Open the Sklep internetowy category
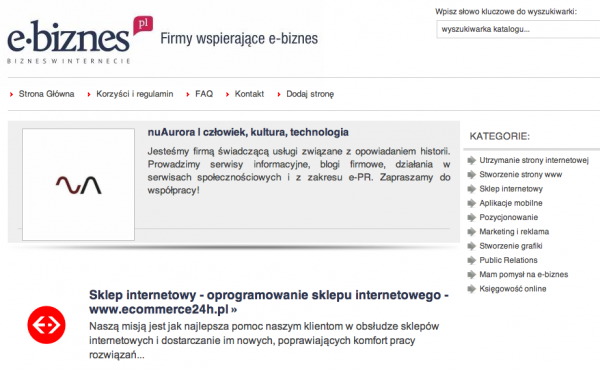Viewport: 600px width, 370px height. coord(511,189)
